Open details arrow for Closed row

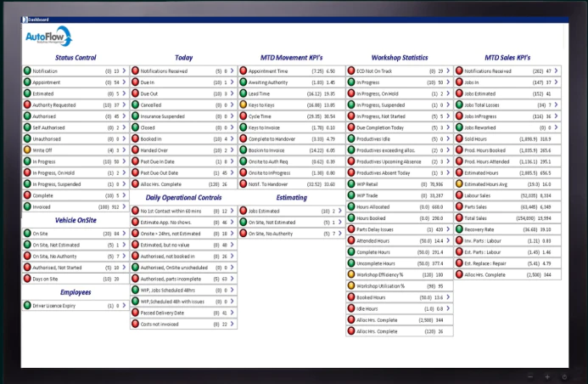pos(232,127)
